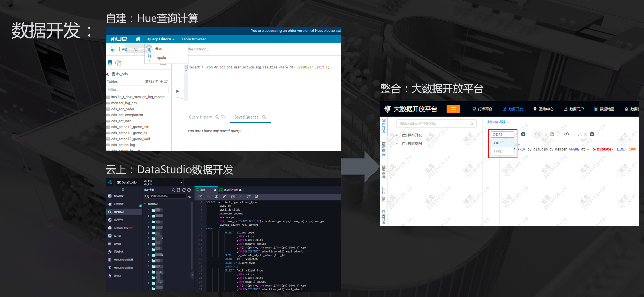
Task: Open 手动业务流程 in DataStudio sidebar
Action: pyautogui.click(x=121, y=228)
